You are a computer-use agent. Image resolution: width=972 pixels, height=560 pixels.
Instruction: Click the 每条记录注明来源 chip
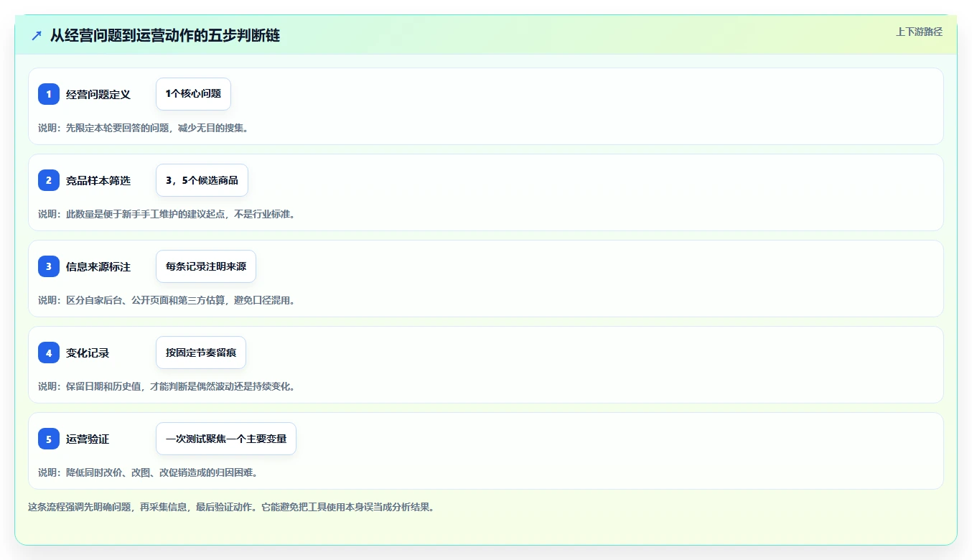point(206,266)
